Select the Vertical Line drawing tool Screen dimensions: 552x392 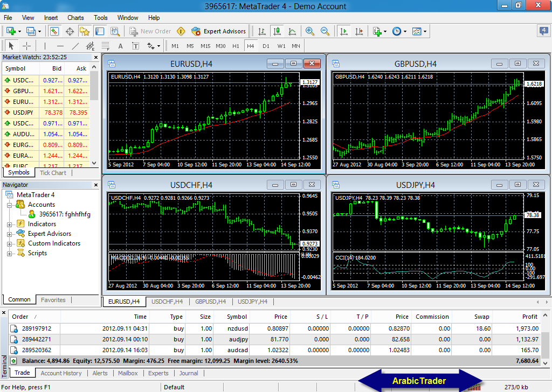coord(45,46)
